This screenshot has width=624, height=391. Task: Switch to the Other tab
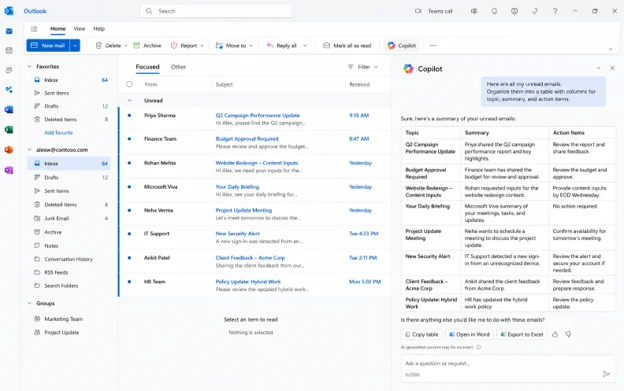(x=178, y=67)
